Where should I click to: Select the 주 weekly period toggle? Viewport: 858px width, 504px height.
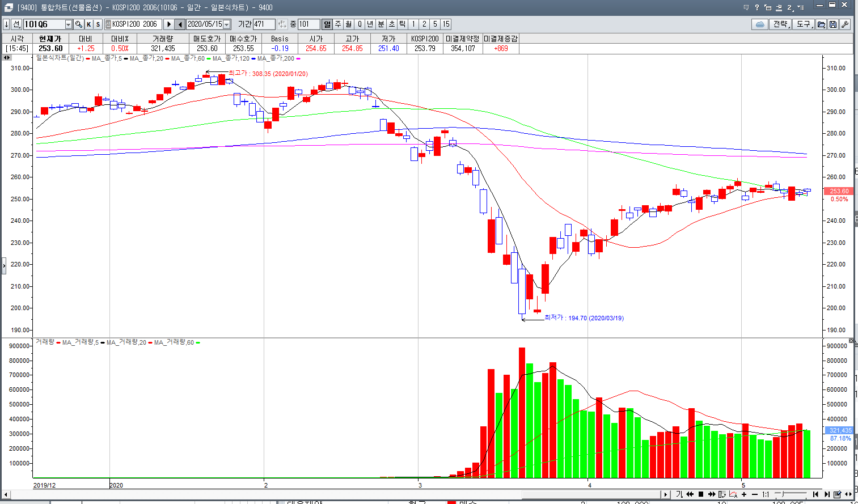[x=338, y=24]
